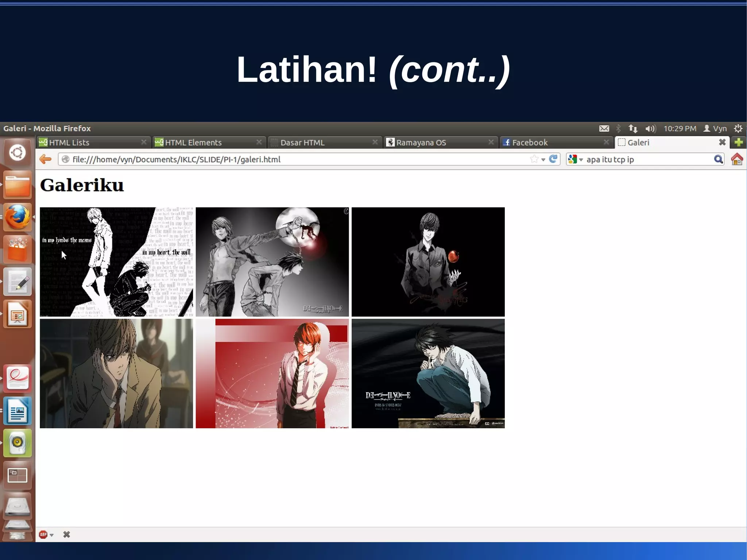
Task: Close the HTML Lists tab
Action: (144, 142)
